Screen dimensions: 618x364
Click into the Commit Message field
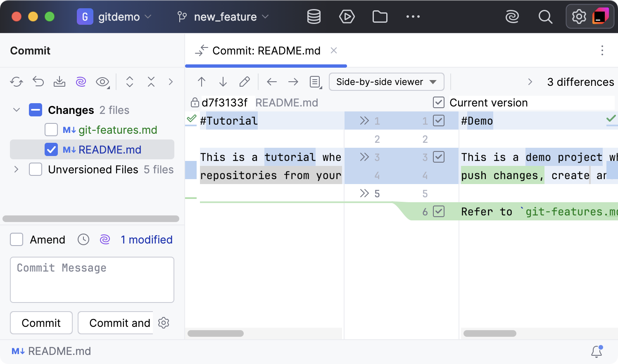tap(92, 280)
